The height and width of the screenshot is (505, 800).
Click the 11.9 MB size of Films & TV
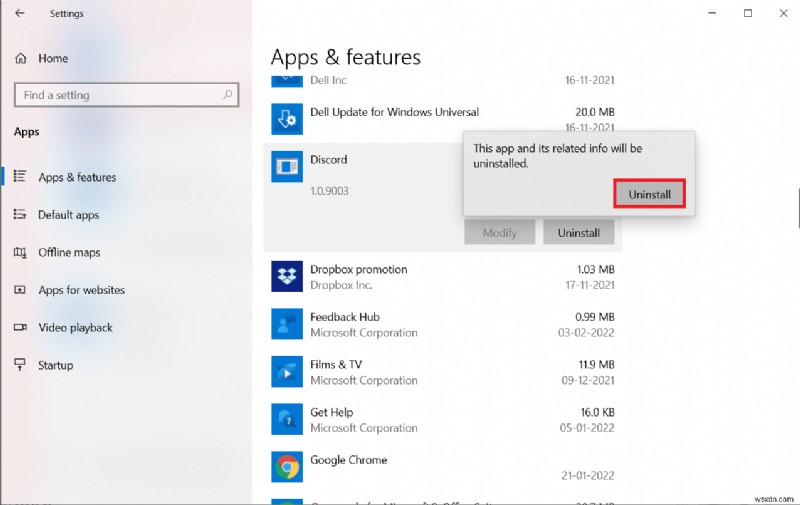coord(596,364)
